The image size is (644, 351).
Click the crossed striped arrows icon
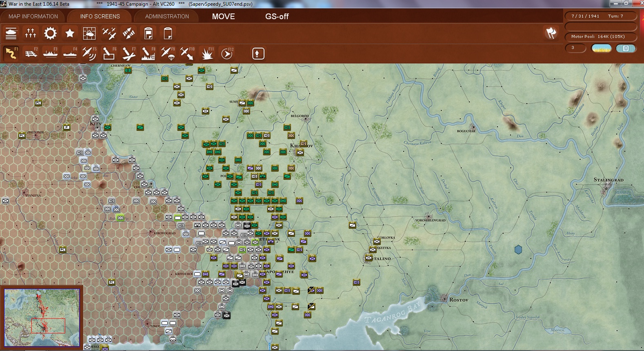point(129,33)
